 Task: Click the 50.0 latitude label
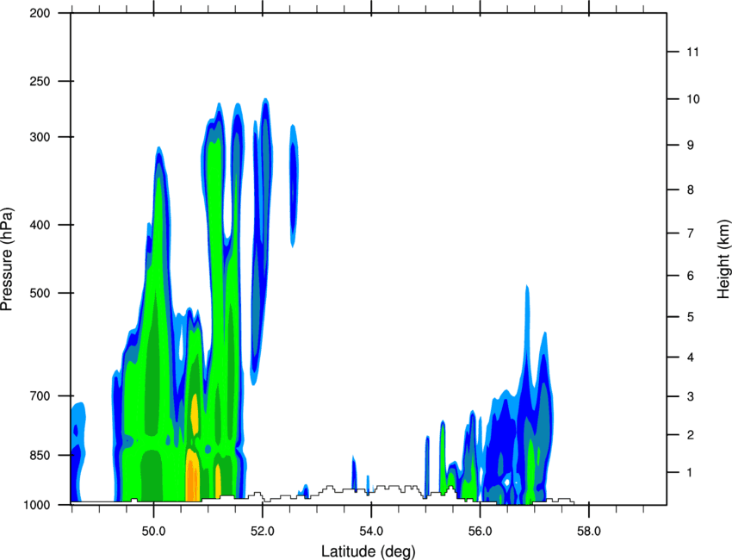pyautogui.click(x=153, y=532)
